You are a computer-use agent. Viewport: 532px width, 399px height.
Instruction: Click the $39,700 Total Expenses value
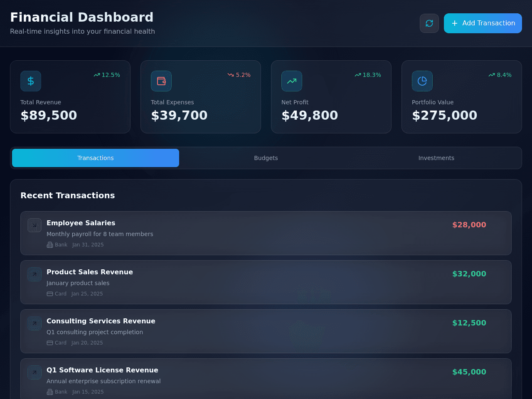pyautogui.click(x=179, y=115)
